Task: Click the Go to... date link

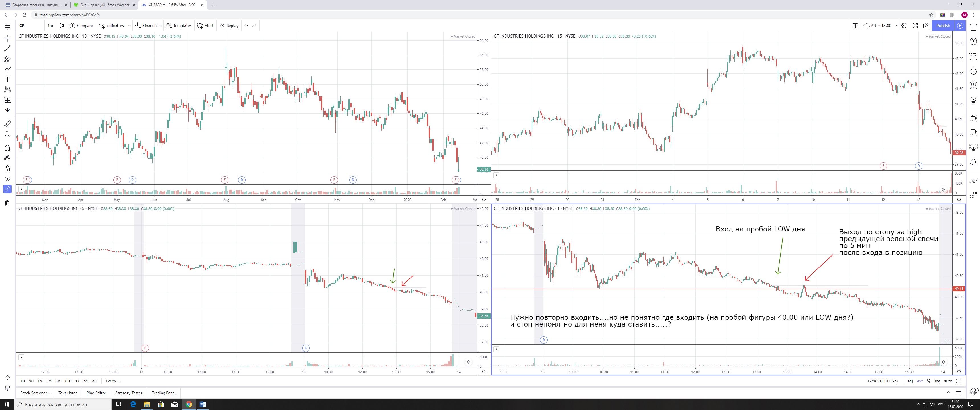Action: (113, 381)
